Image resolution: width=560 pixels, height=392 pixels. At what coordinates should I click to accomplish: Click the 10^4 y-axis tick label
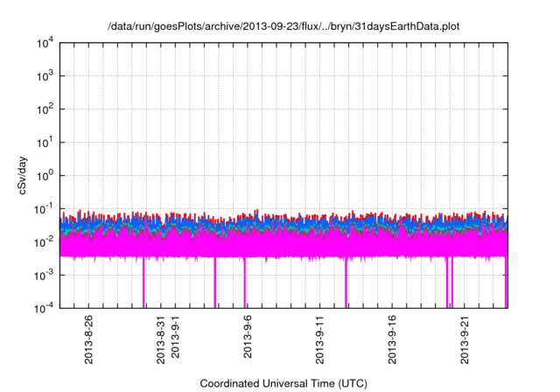point(45,43)
